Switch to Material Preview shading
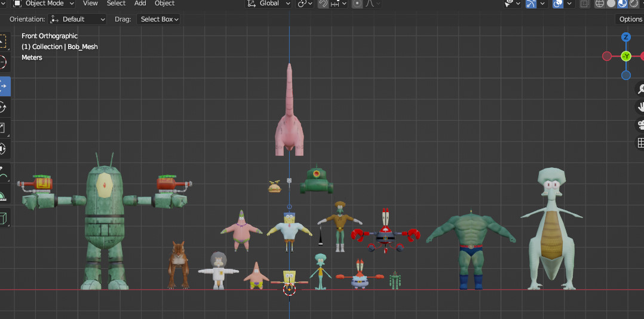Image resolution: width=644 pixels, height=319 pixels. (622, 4)
